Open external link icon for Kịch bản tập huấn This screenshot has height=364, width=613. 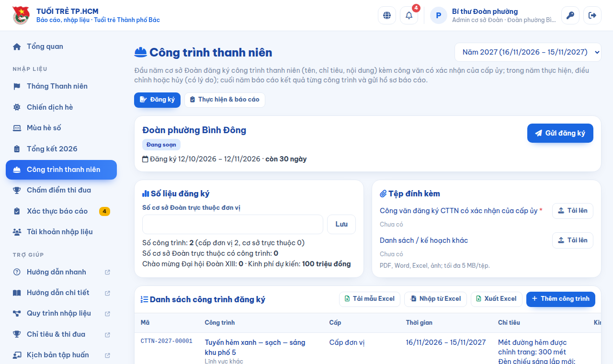107,355
